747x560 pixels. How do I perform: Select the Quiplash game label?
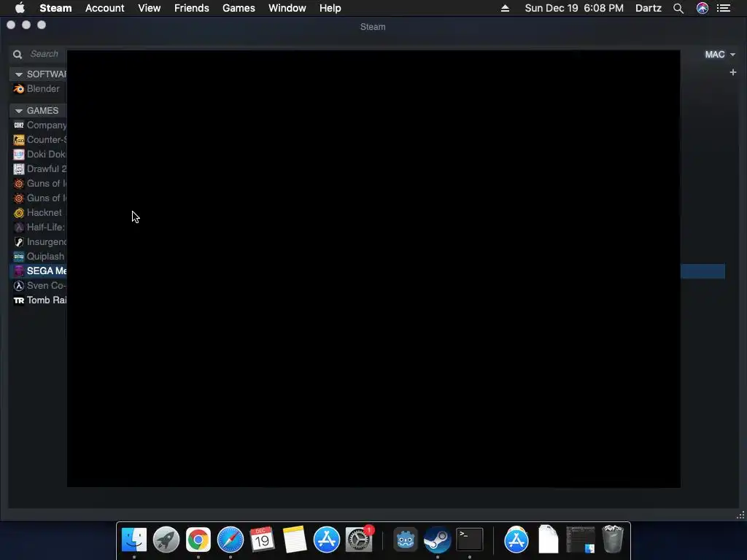pyautogui.click(x=45, y=257)
